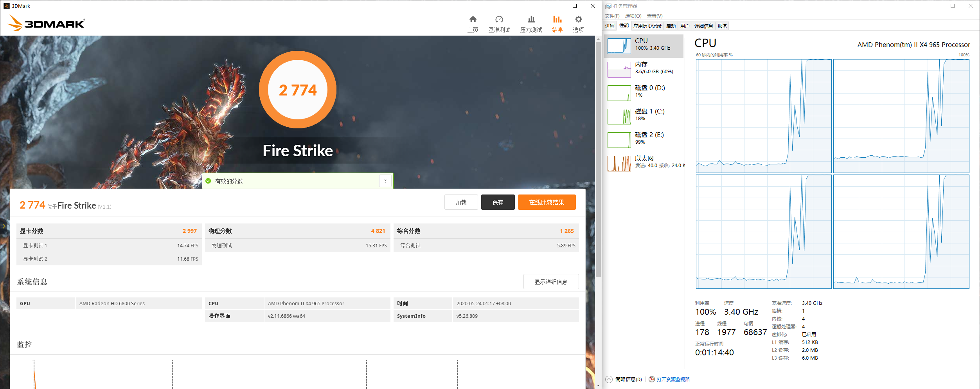This screenshot has width=980, height=389.
Task: Click the AMD Radeon HD 6800 Series cell
Action: [138, 303]
